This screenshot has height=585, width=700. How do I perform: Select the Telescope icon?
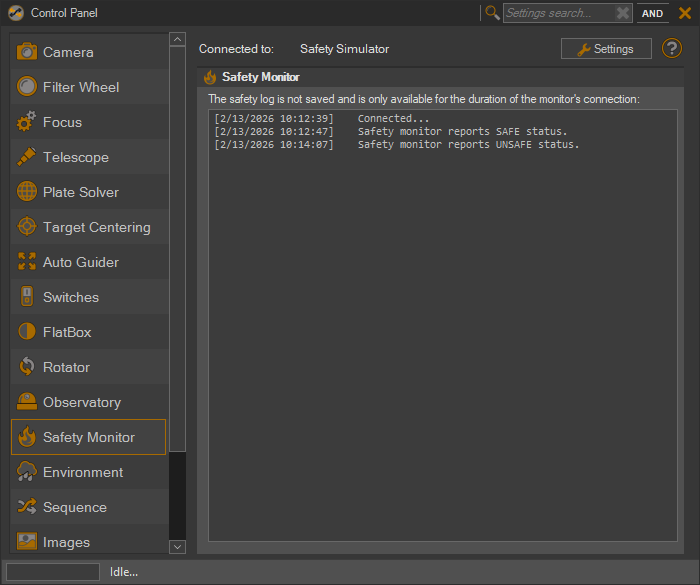click(27, 157)
